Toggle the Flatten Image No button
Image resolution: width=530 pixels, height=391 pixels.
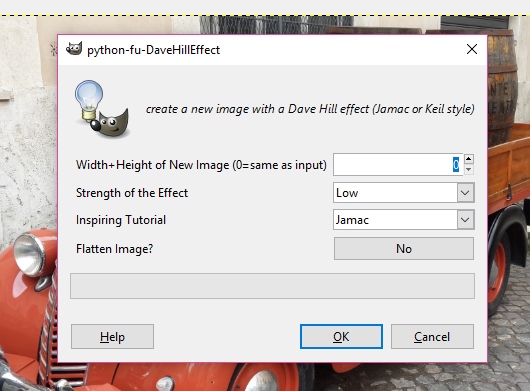[404, 249]
